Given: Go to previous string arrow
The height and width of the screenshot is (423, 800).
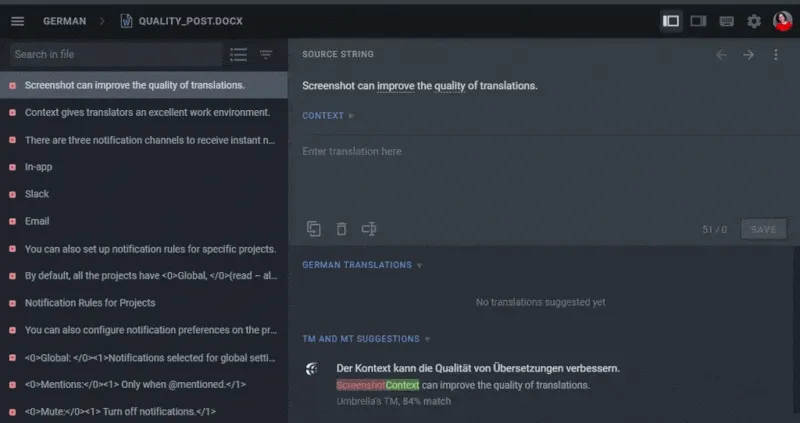Looking at the screenshot, I should click(x=721, y=55).
